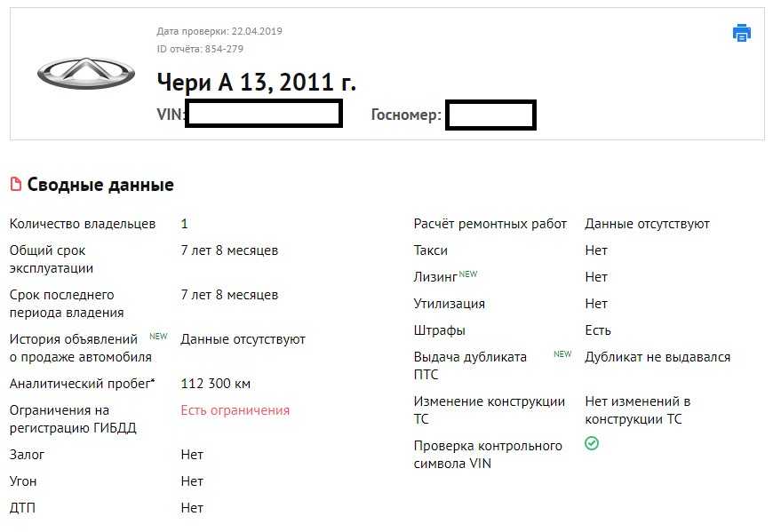Click the Нет изменений в конструкции ТС text
Image resolution: width=773 pixels, height=532 pixels.
pos(637,410)
